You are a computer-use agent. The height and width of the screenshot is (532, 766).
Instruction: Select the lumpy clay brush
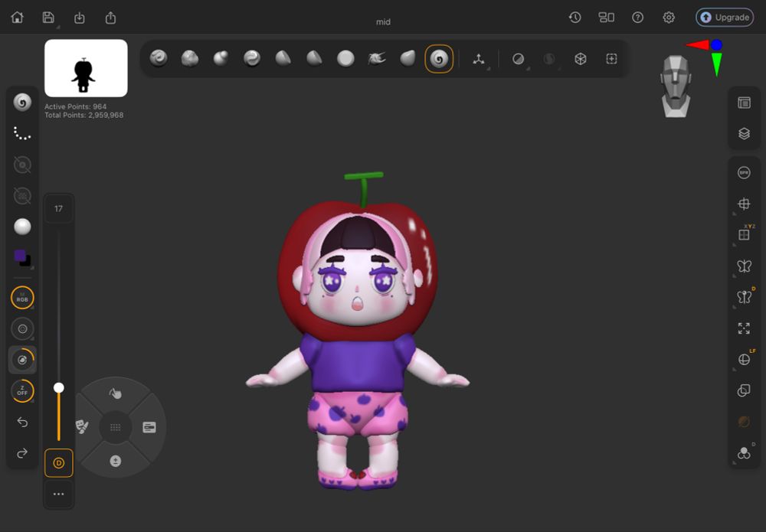pos(189,59)
